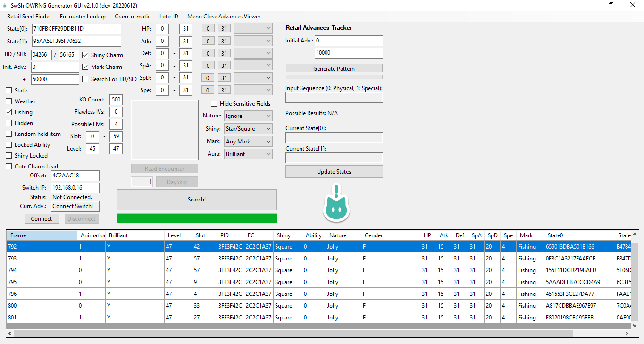
Task: Click the Generate Pattern button
Action: coord(334,68)
